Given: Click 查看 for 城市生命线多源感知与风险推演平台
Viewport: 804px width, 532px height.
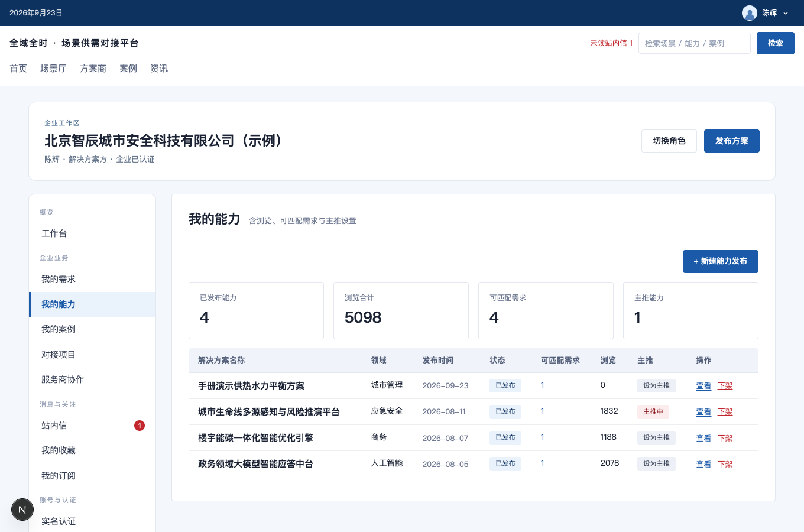Looking at the screenshot, I should (703, 412).
